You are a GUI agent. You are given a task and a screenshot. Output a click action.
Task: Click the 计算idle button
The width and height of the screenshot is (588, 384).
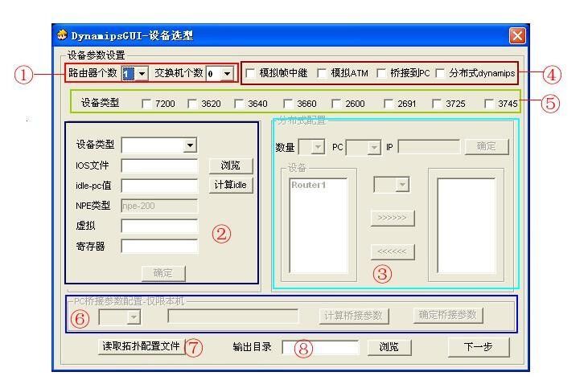coord(231,185)
